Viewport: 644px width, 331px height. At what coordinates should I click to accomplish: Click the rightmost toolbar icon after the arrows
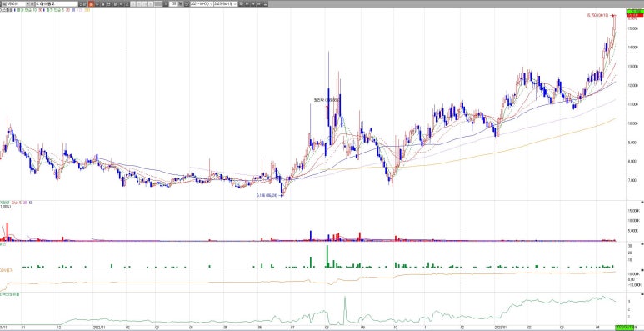pos(264,3)
